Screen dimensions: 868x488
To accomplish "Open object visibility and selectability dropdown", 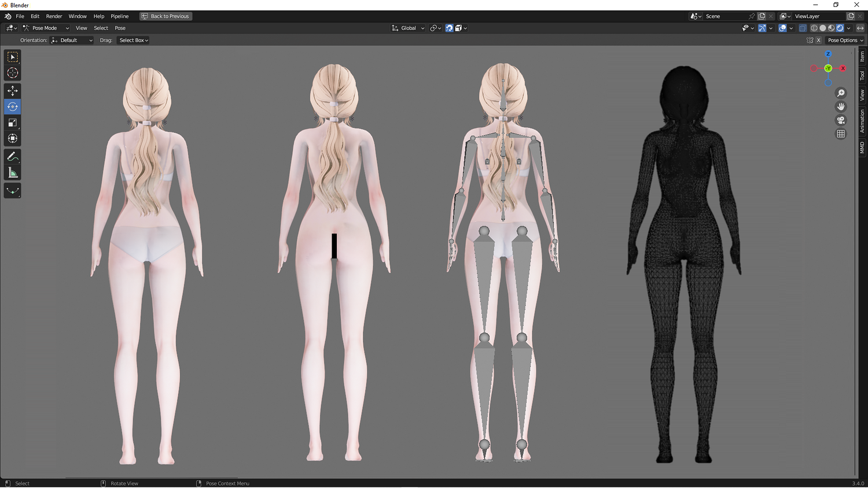I will [x=748, y=28].
